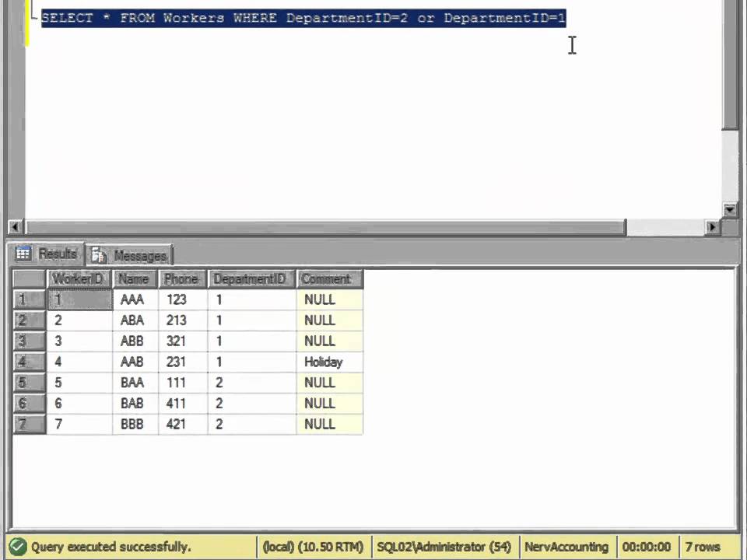
Task: Select all cells via grid corner box
Action: 29,279
